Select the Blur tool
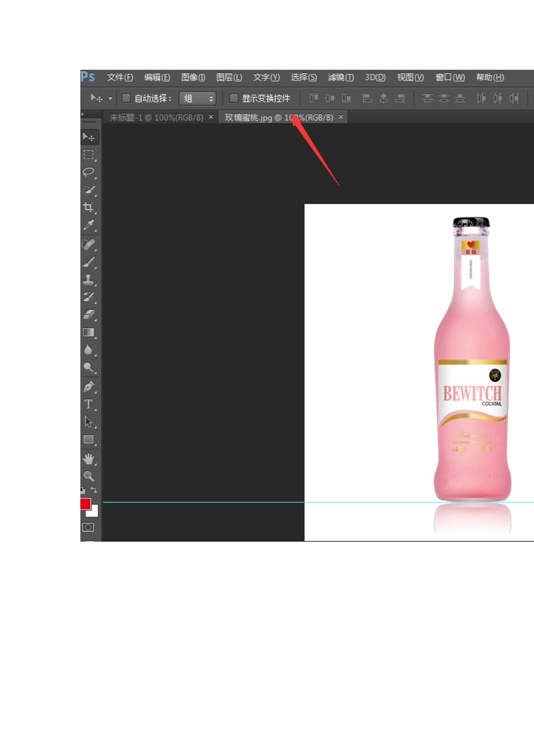 tap(89, 350)
